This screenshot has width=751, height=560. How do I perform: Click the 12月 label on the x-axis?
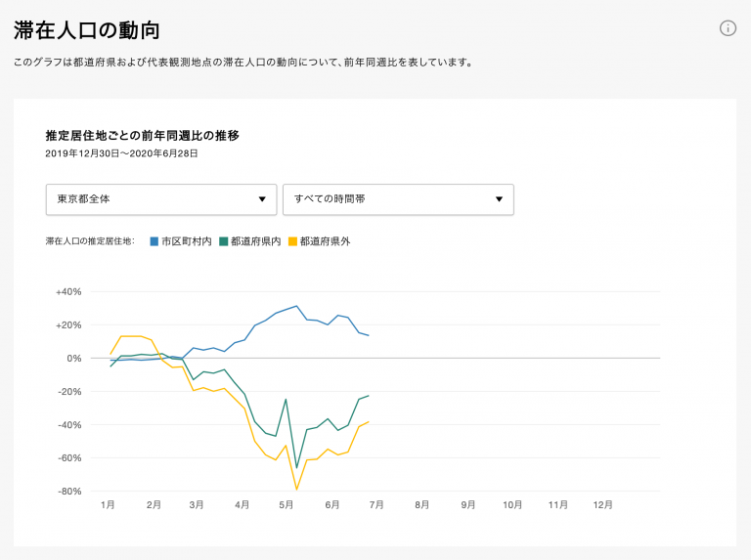603,505
